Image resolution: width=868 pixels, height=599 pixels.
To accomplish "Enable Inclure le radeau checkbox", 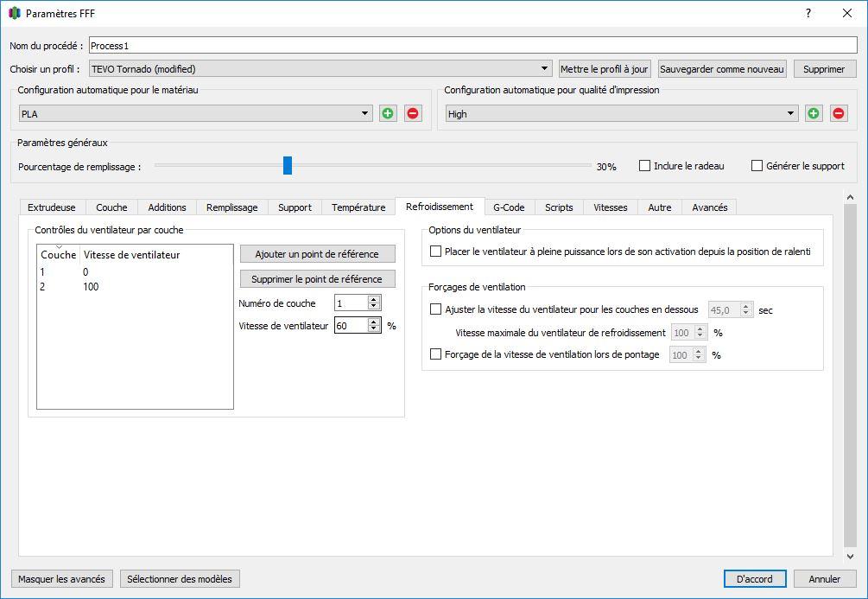I will [x=644, y=166].
